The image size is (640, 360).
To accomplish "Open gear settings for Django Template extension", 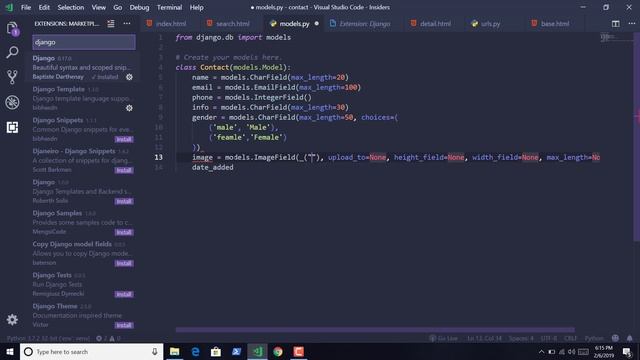I will (129, 108).
